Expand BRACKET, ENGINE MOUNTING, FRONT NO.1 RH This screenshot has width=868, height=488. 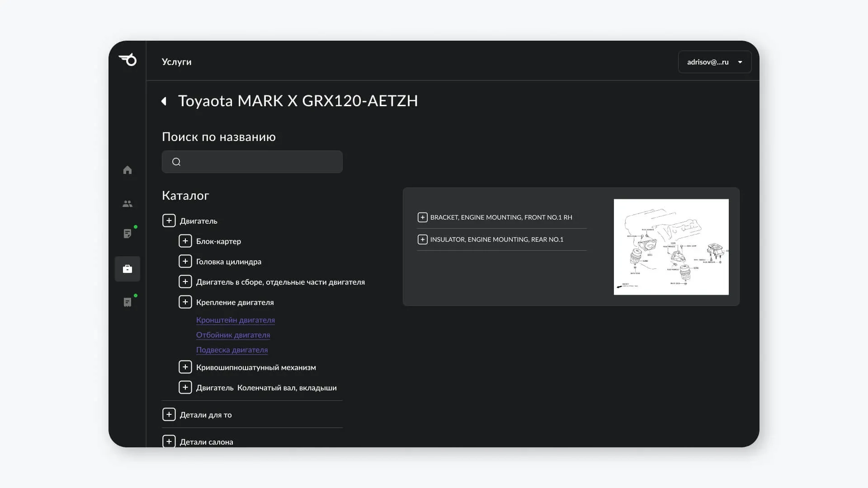pyautogui.click(x=422, y=217)
